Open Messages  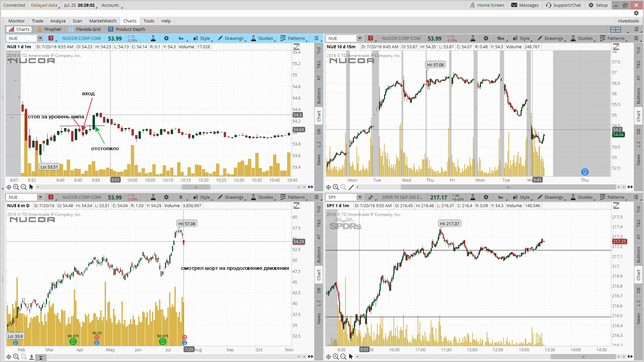point(525,5)
